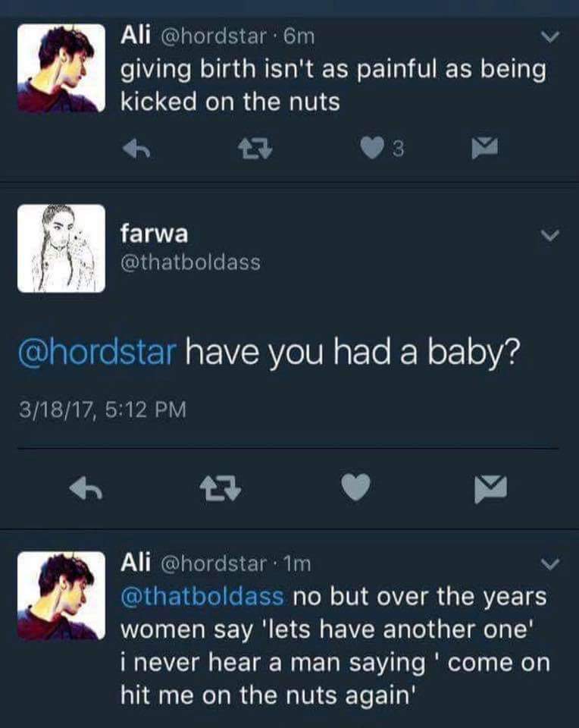Like Ali's tweet showing 3 likes
The width and height of the screenshot is (579, 728).
coord(371,151)
